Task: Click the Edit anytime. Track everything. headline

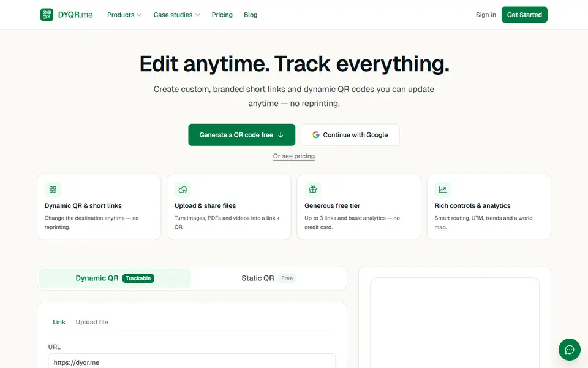Action: click(294, 64)
